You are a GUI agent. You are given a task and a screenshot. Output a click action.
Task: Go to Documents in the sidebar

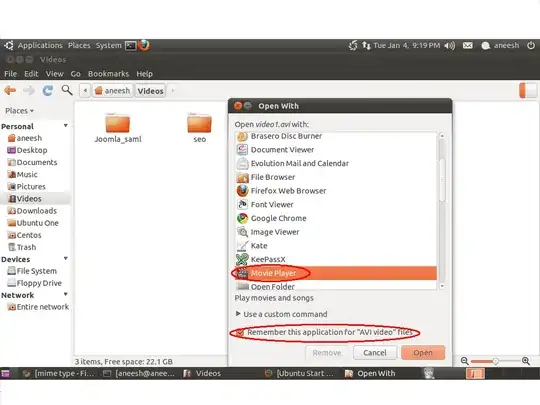tap(32, 162)
